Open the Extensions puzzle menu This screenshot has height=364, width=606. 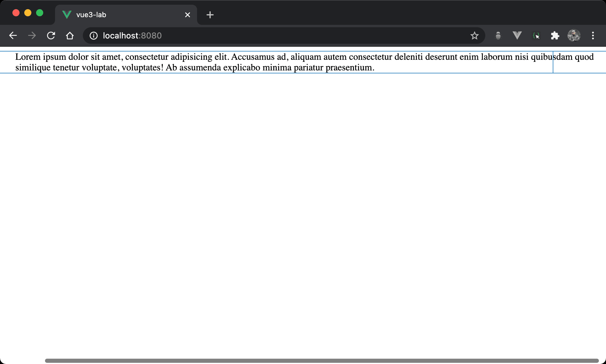(555, 36)
